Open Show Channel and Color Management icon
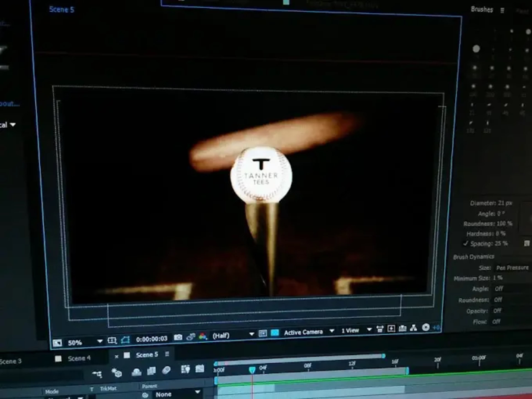 (x=203, y=336)
